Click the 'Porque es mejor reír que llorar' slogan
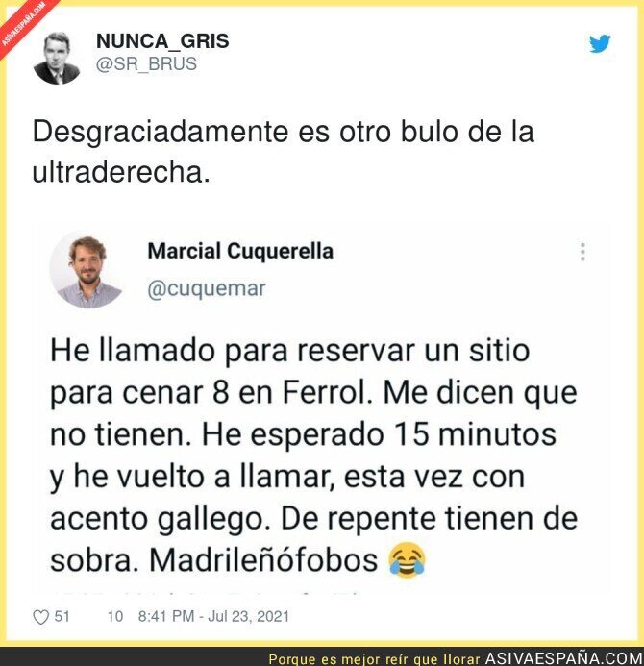This screenshot has height=666, width=644. pyautogui.click(x=374, y=659)
